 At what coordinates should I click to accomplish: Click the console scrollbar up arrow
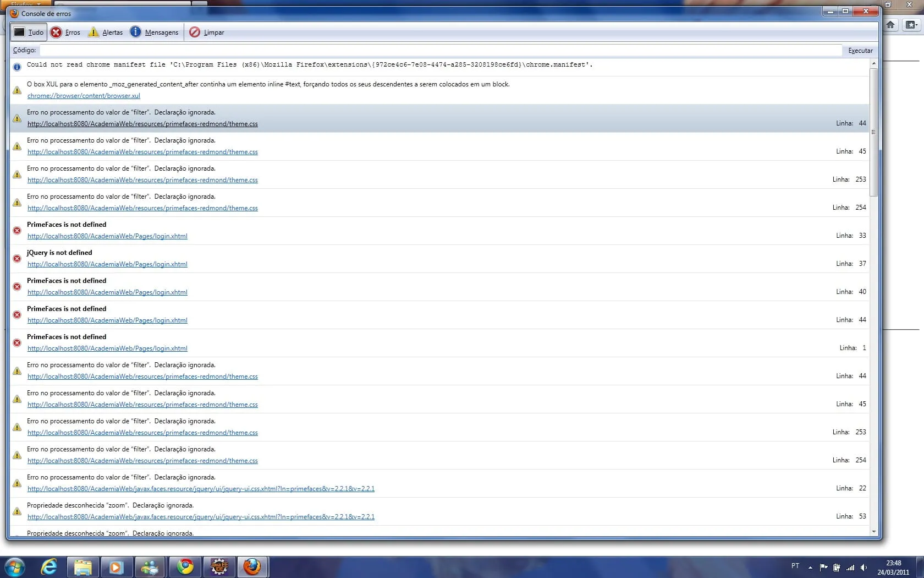(x=874, y=64)
